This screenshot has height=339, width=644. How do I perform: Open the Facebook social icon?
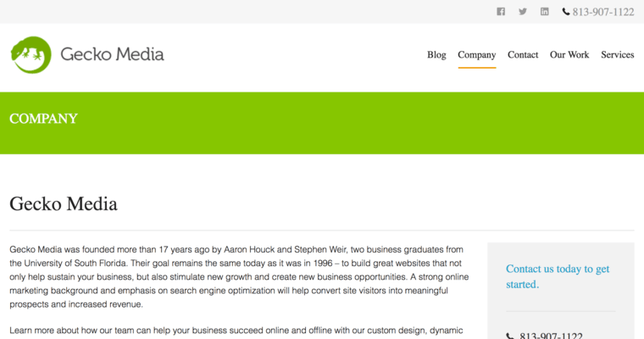pyautogui.click(x=501, y=12)
